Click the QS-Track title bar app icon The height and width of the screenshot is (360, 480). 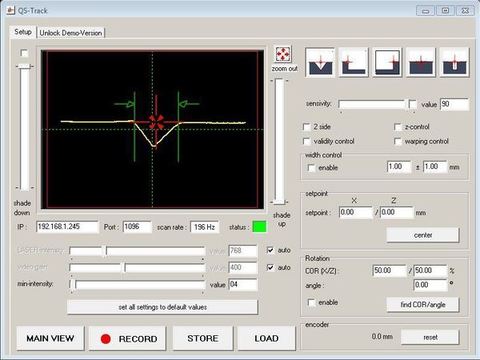[11, 10]
